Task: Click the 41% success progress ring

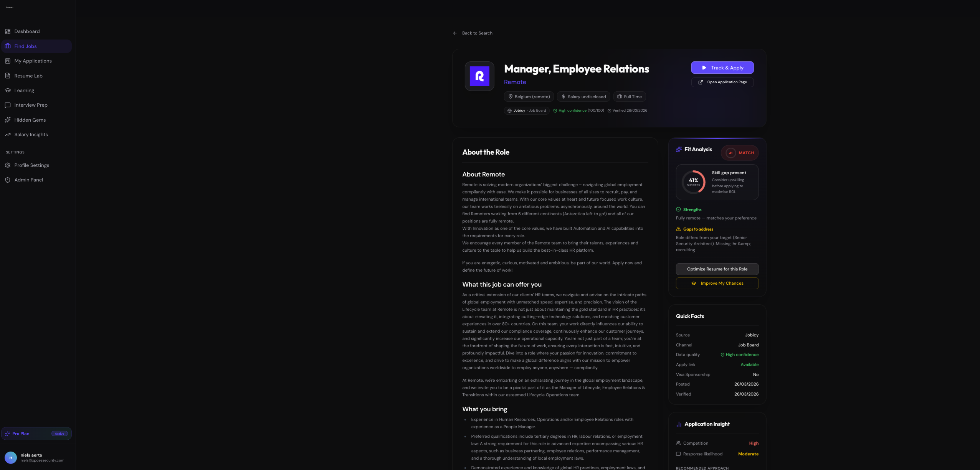Action: [693, 182]
